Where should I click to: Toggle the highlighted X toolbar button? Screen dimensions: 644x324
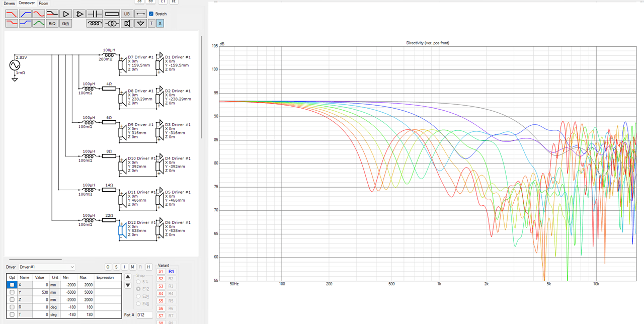(x=160, y=23)
